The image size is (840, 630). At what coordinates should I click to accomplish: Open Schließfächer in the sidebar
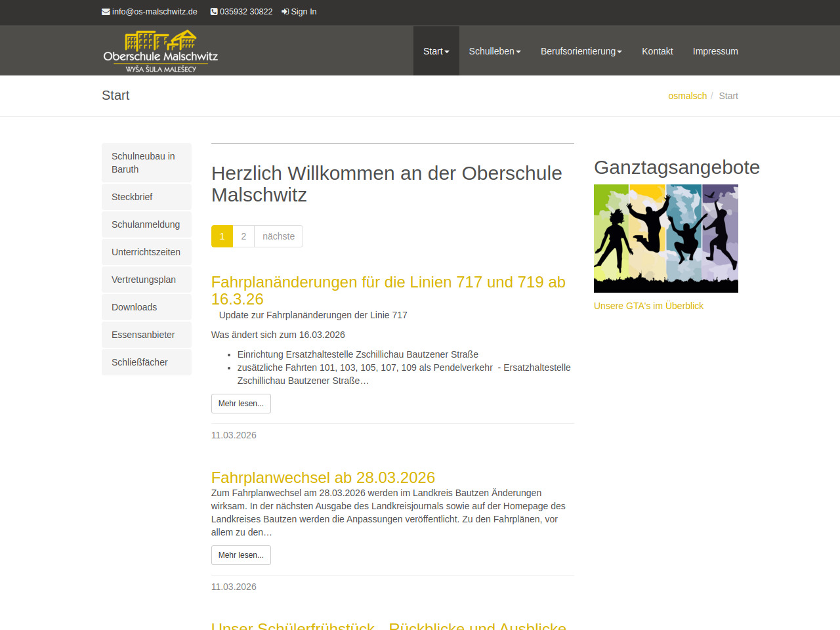point(146,362)
